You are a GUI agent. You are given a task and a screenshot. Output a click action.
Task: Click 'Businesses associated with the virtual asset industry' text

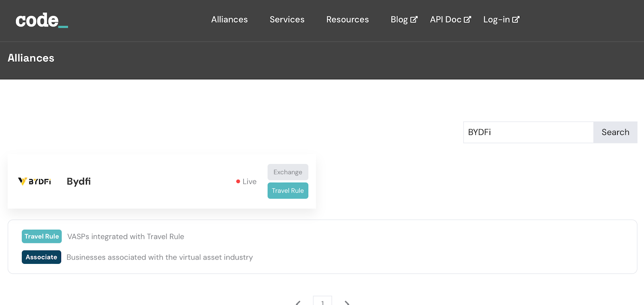click(160, 257)
